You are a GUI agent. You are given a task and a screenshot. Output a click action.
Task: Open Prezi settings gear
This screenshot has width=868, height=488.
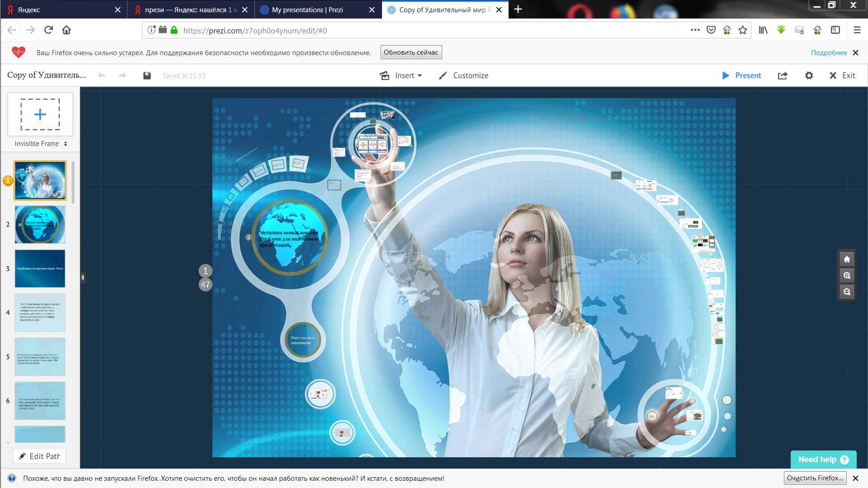tap(809, 75)
